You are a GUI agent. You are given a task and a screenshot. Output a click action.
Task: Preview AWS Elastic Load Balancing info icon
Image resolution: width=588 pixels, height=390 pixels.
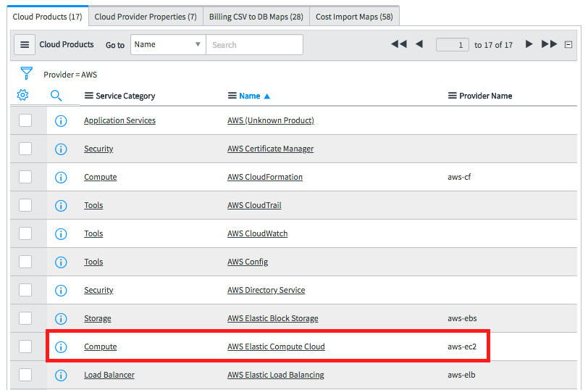pos(61,376)
